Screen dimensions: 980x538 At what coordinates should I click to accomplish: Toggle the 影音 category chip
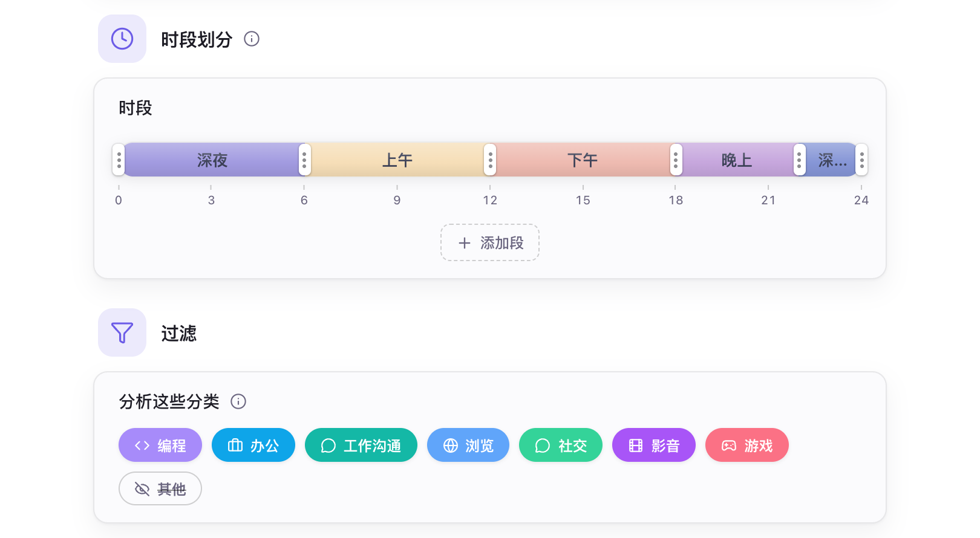point(654,445)
